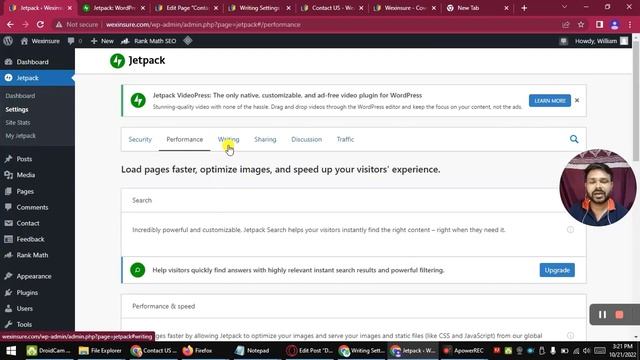Select the Performance tab
This screenshot has height=360, width=640.
pyautogui.click(x=184, y=140)
